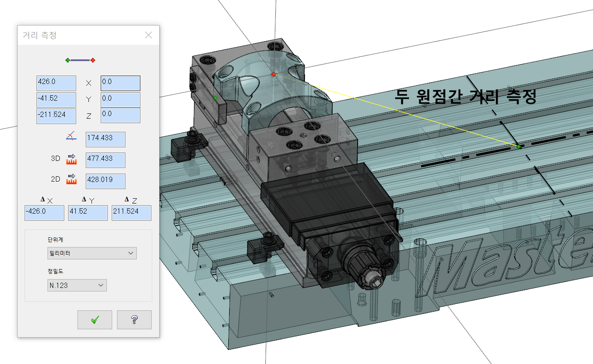
Task: Open the 밀리미터 unit dropdown
Action: [92, 253]
